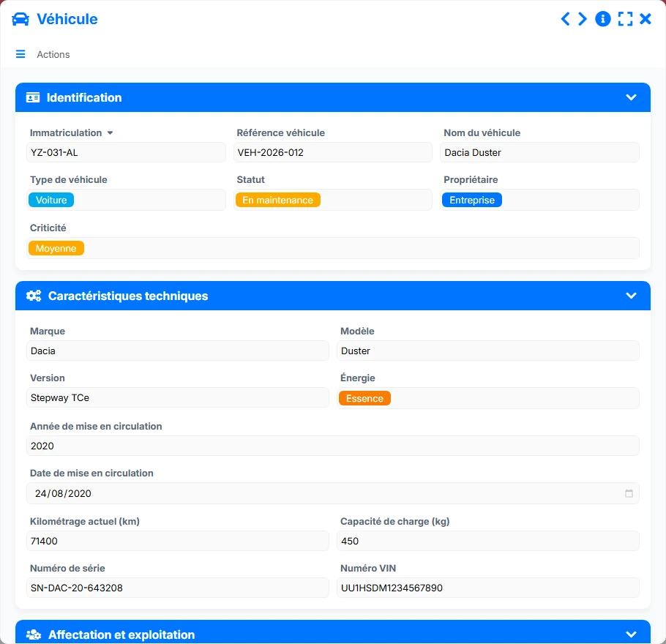Open the info circle icon

pyautogui.click(x=603, y=19)
